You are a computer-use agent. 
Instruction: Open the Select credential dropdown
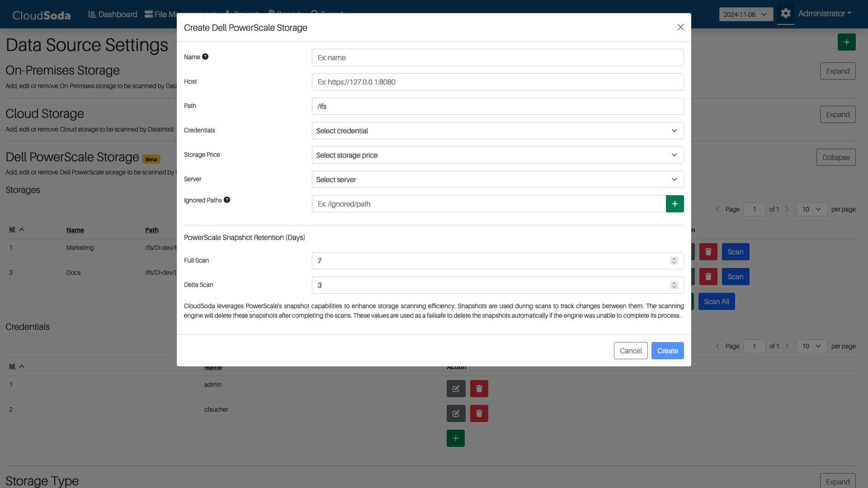497,131
